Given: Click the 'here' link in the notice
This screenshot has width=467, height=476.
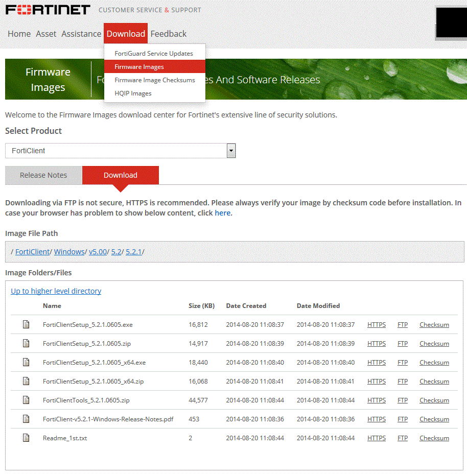Looking at the screenshot, I should (x=223, y=213).
